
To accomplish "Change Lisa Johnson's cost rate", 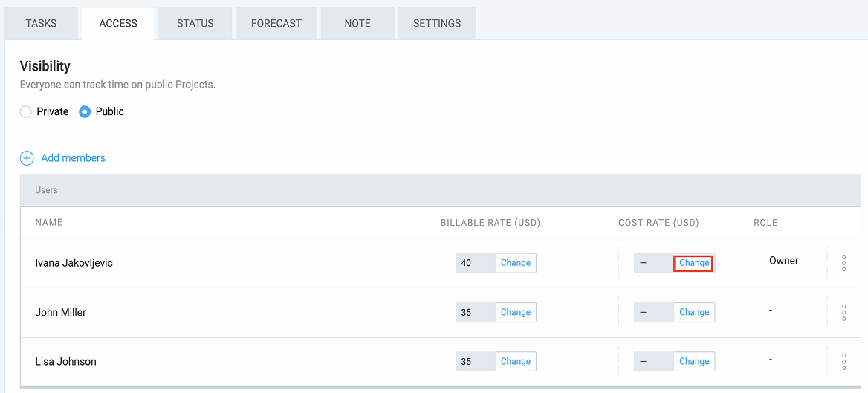I will click(x=694, y=362).
